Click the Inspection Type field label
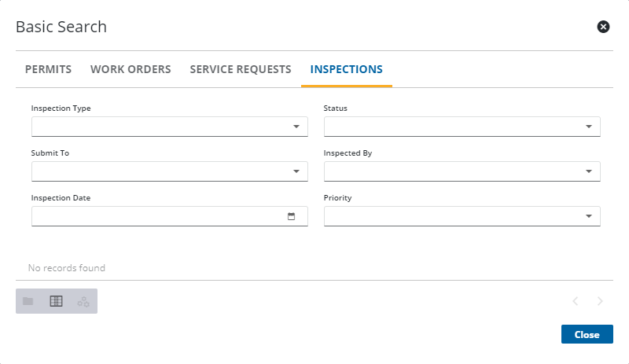This screenshot has width=629, height=364. 61,108
